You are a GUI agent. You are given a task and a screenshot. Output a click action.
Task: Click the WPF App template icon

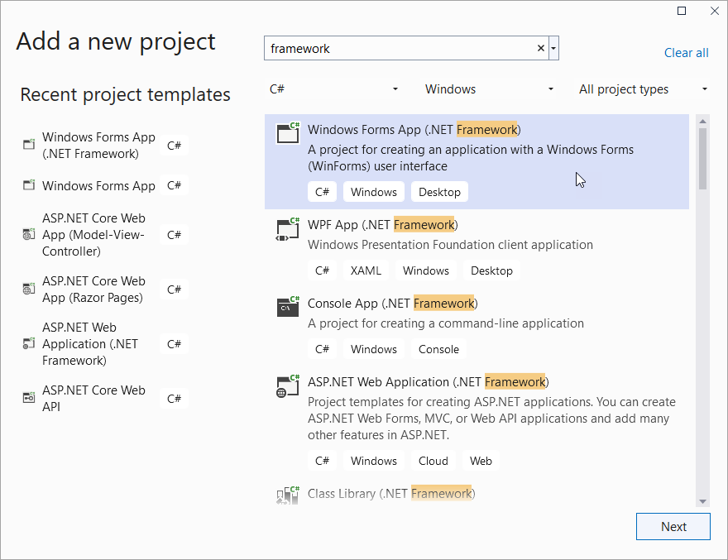[x=288, y=229]
